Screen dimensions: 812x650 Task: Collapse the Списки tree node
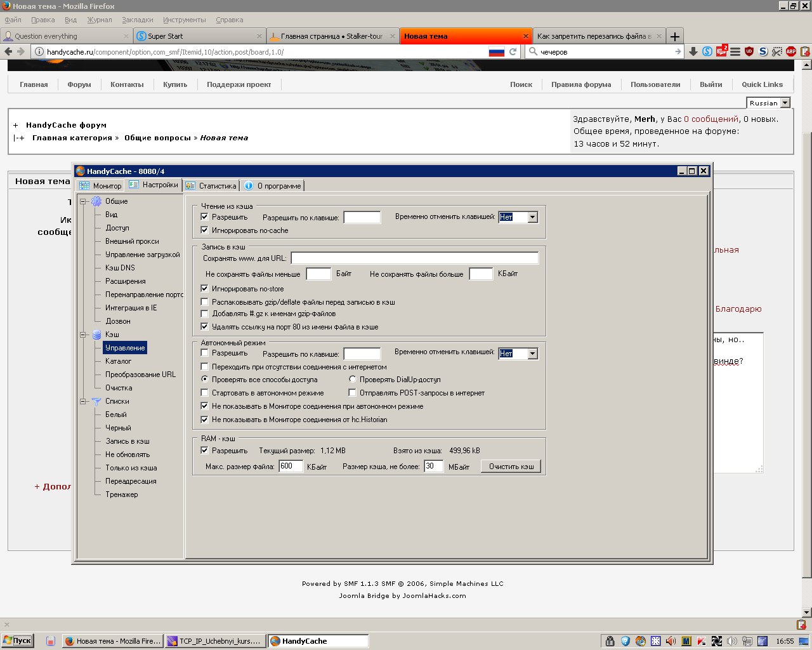coord(83,401)
